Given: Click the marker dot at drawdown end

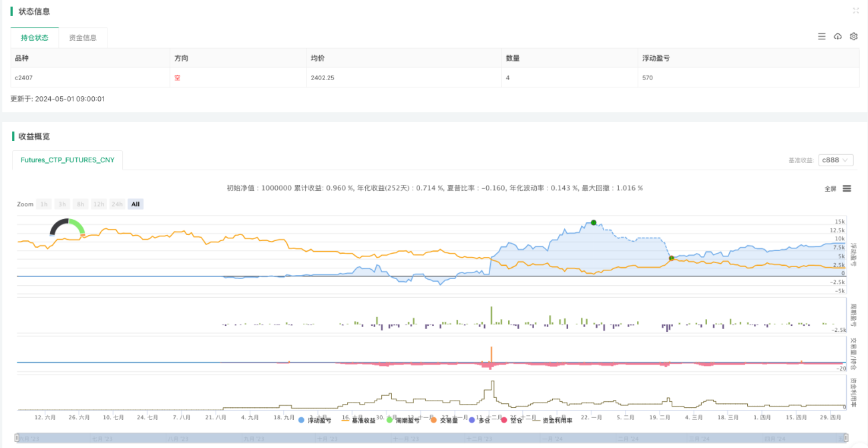Looking at the screenshot, I should 671,258.
